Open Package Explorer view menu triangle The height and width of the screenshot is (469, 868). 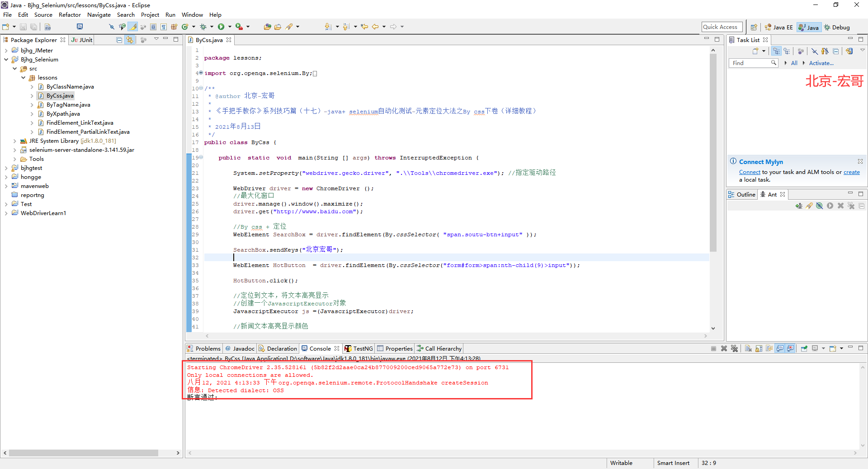pyautogui.click(x=156, y=39)
